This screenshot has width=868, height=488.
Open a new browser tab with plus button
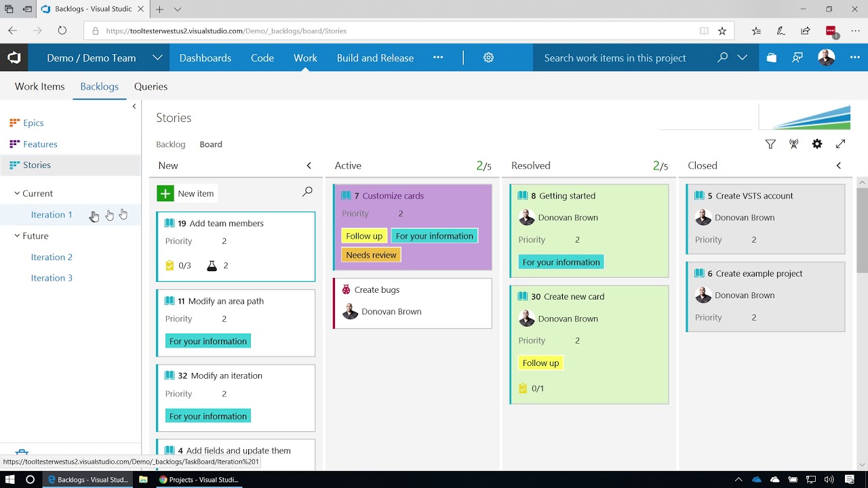tap(159, 9)
